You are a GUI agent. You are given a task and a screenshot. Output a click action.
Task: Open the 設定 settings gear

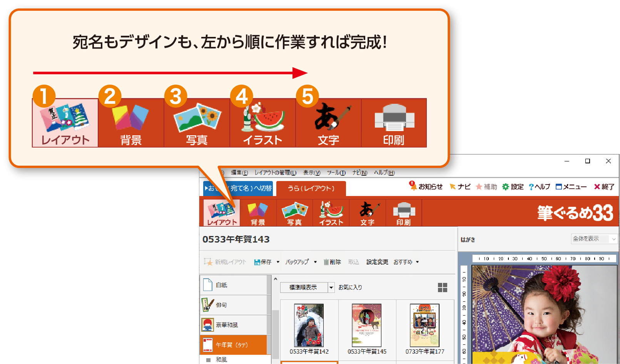(513, 187)
